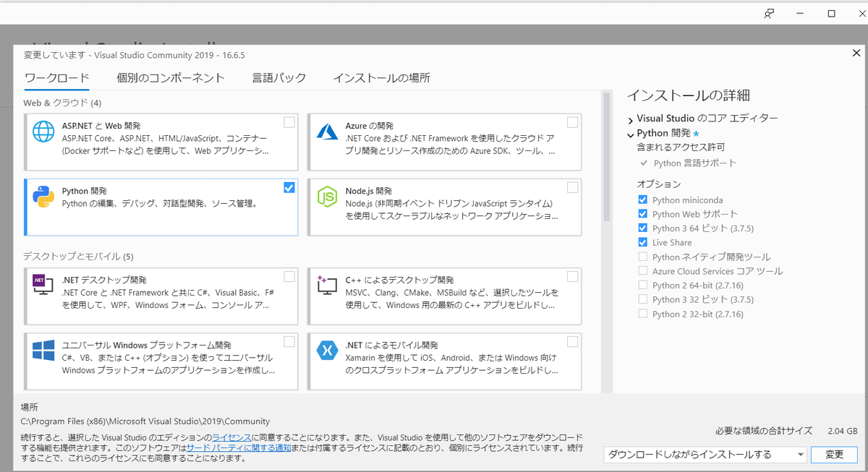Viewport: 868px width, 472px height.
Task: Enable the ユニバーサル Windows プラットフォーム開発 checkbox
Action: tap(289, 341)
